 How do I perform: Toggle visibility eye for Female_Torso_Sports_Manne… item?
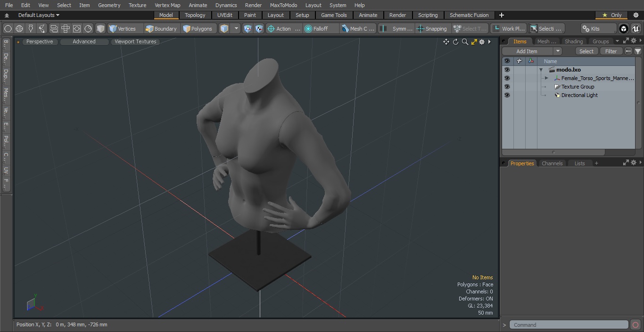(507, 78)
